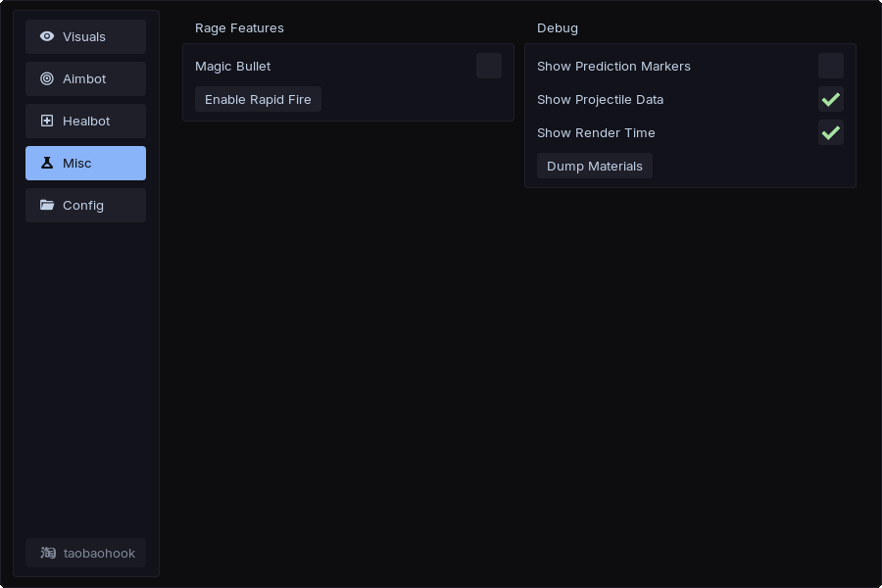
Task: Tick the Show Prediction Markers checkbox
Action: 831,66
